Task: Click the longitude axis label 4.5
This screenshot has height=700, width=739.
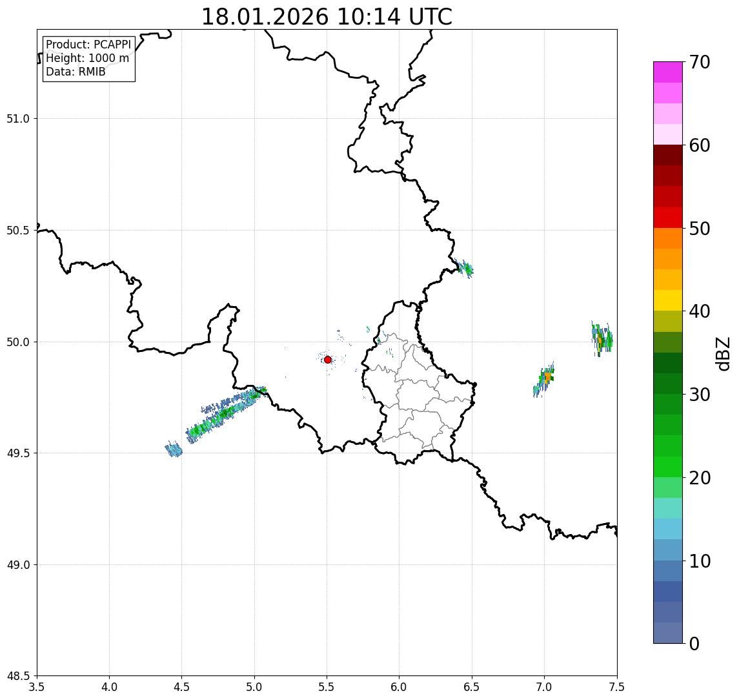Action: [182, 687]
